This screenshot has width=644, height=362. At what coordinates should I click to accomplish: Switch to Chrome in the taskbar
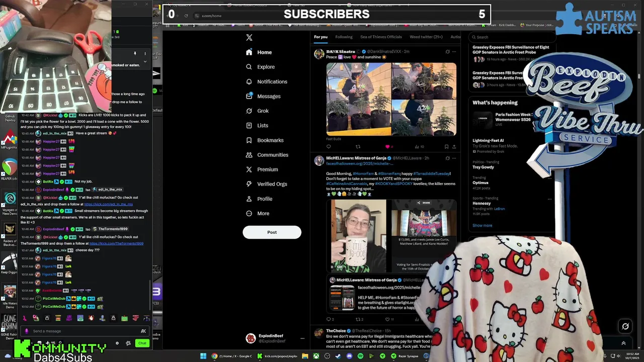coord(232,356)
